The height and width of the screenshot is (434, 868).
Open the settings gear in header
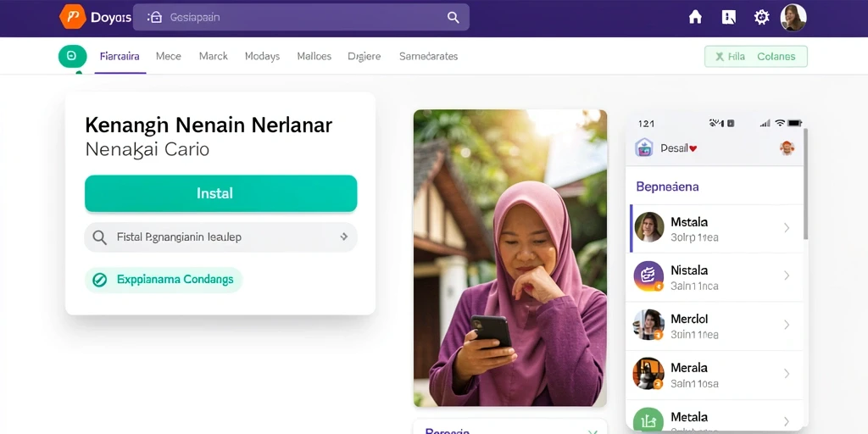(x=762, y=17)
